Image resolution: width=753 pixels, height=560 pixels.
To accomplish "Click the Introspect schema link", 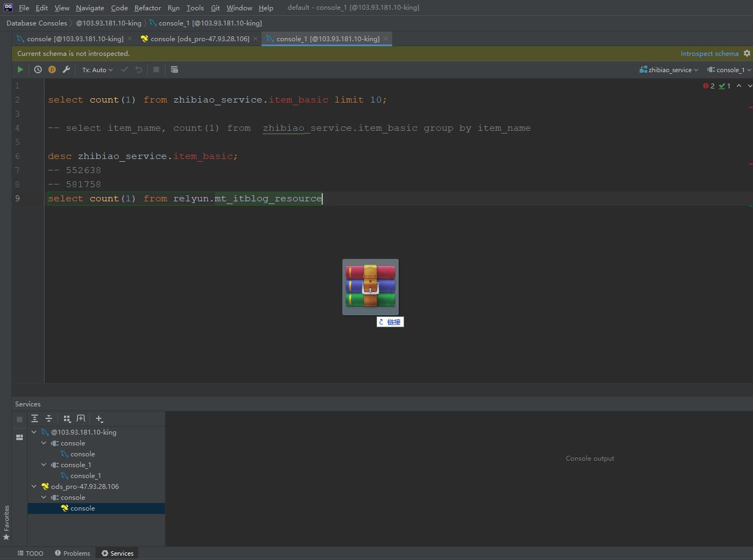I will pyautogui.click(x=710, y=54).
